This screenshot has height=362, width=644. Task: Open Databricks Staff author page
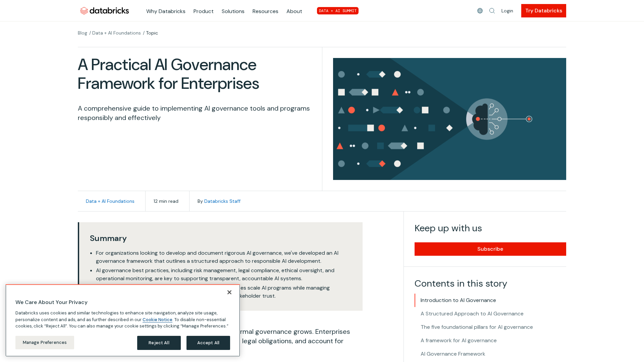point(222,201)
